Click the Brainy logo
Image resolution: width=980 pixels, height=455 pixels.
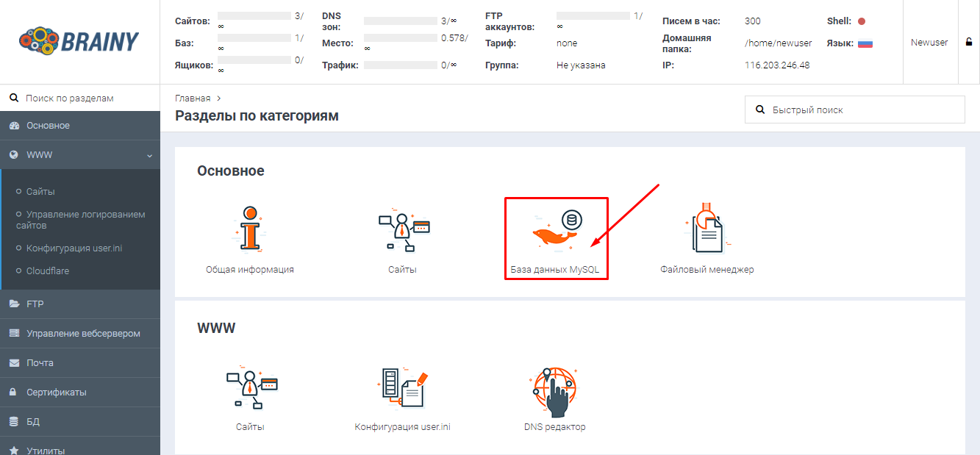(x=79, y=42)
